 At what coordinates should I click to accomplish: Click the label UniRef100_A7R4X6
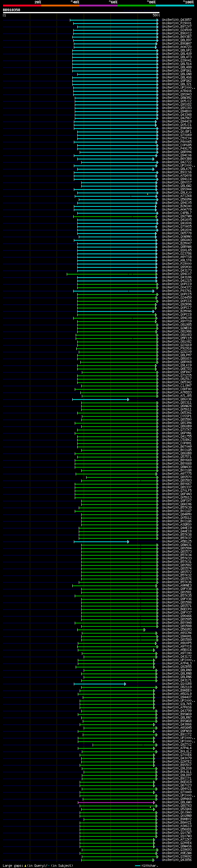click(176, 91)
